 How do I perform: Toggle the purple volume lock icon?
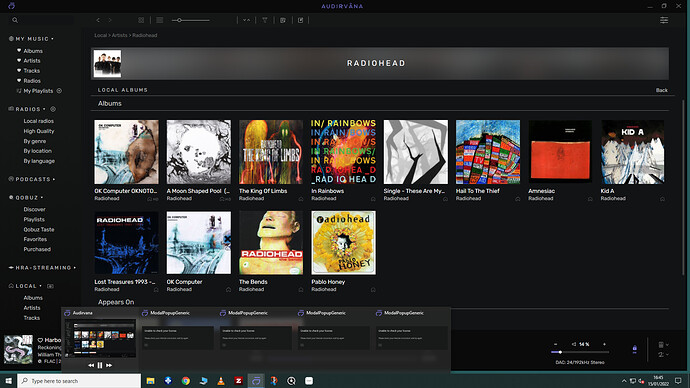[635, 349]
